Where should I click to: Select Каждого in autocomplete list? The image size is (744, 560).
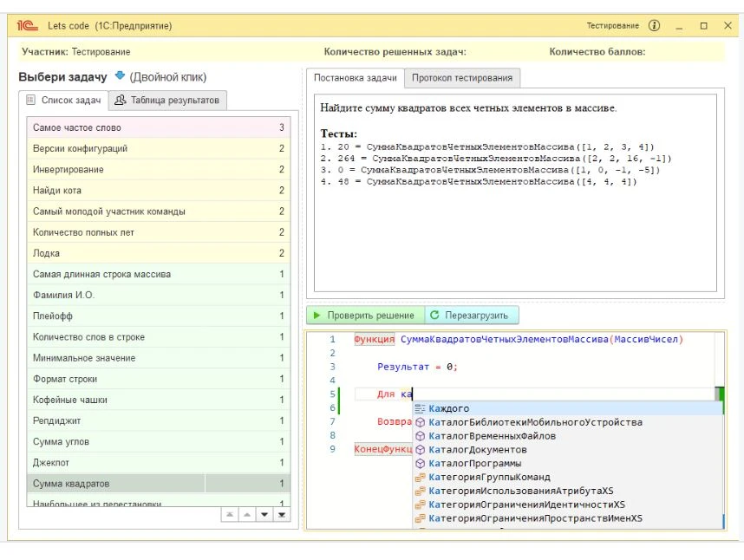(568, 408)
